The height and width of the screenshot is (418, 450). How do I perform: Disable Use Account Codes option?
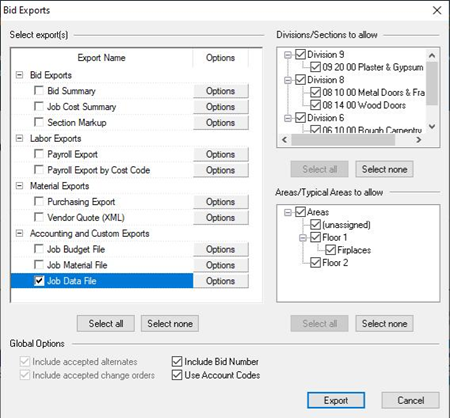point(177,375)
